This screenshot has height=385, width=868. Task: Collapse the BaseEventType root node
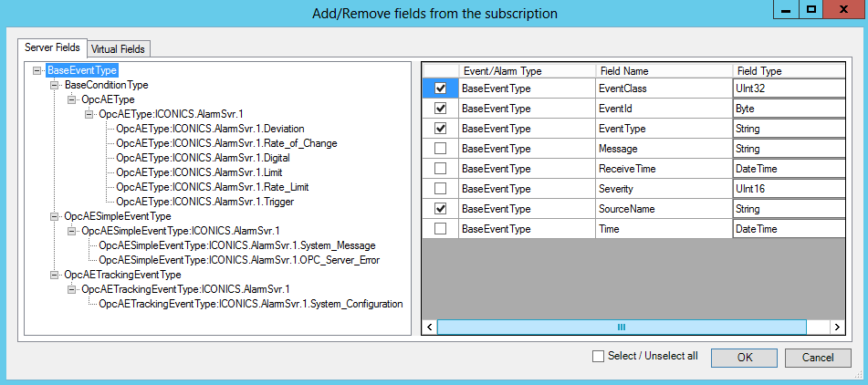(37, 70)
